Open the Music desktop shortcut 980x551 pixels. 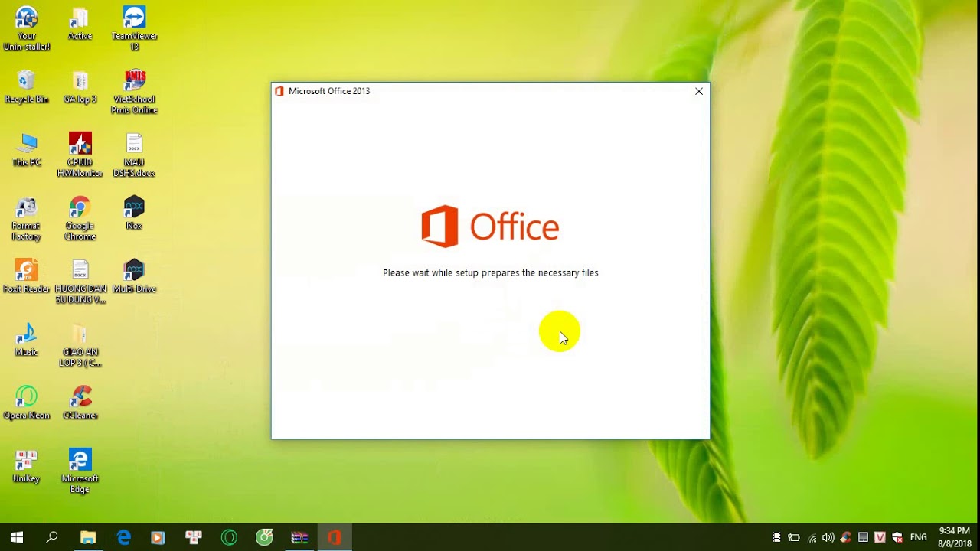click(x=27, y=340)
